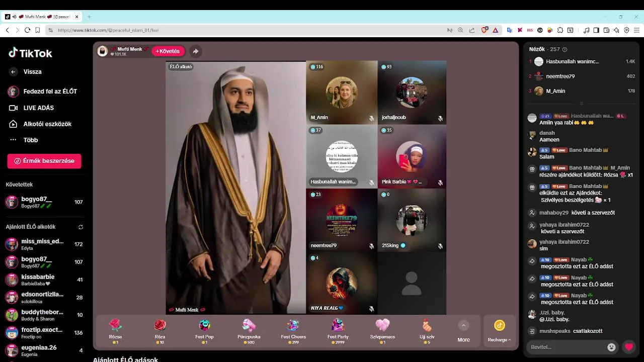Click Mufti Menk host avatar
644x362 pixels.
103,51
